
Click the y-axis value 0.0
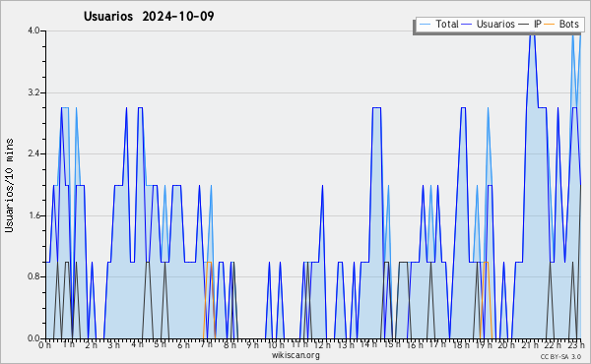pos(33,338)
